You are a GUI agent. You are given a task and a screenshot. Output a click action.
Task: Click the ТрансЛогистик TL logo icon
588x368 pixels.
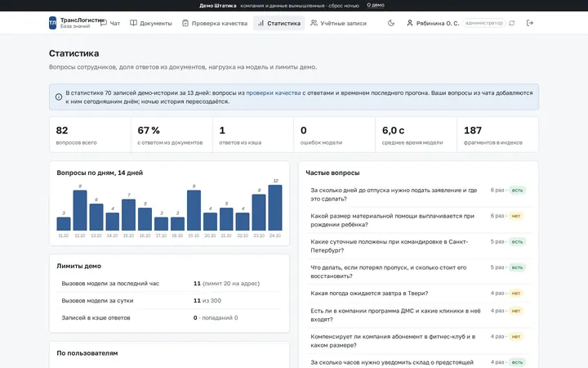52,23
